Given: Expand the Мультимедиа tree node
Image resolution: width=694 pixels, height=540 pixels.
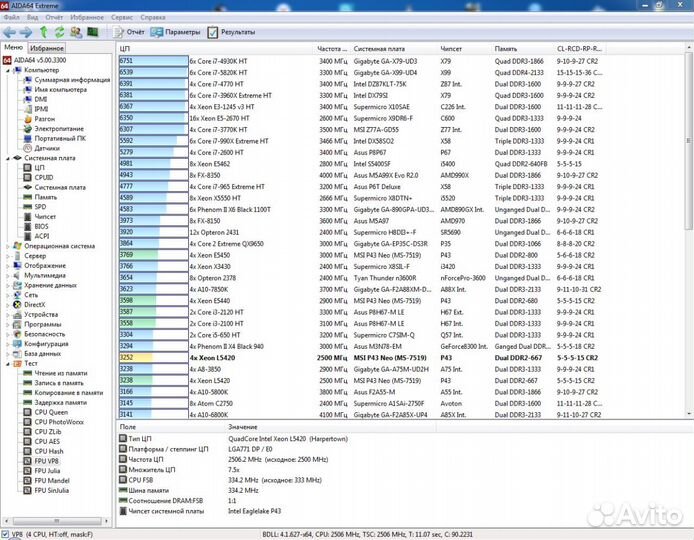Looking at the screenshot, I should coord(8,275).
